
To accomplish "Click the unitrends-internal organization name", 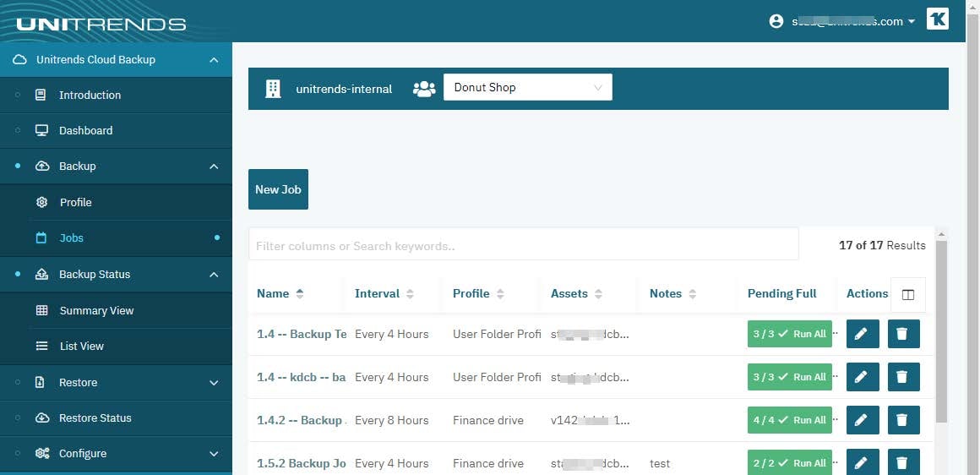I will [x=344, y=90].
